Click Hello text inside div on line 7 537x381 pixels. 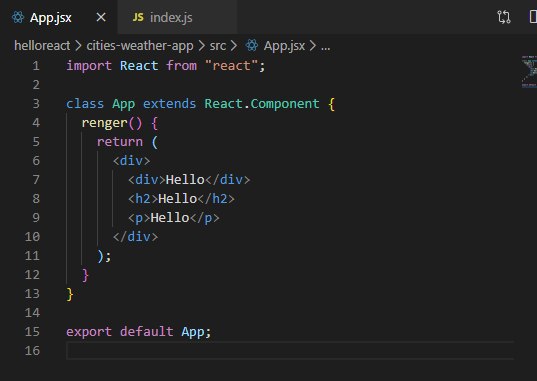pyautogui.click(x=185, y=180)
